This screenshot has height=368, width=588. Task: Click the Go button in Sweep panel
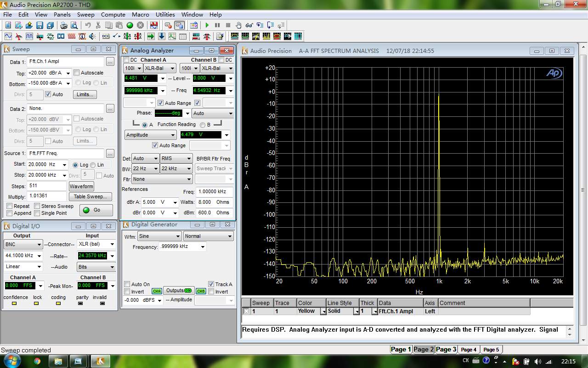point(96,210)
